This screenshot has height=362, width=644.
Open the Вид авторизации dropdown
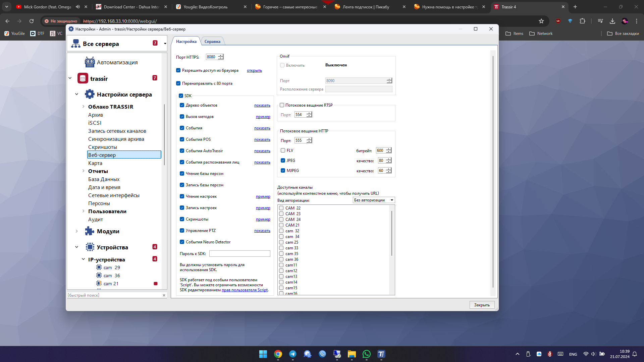(374, 200)
